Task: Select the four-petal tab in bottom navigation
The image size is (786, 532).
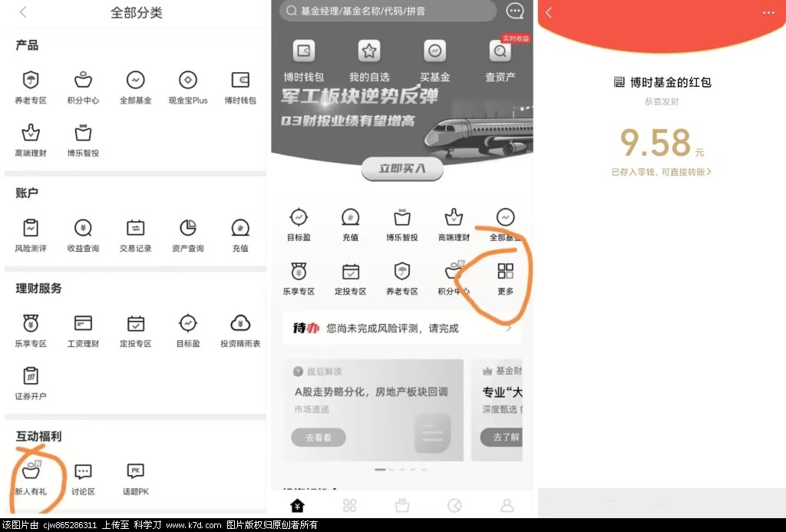Action: [350, 505]
